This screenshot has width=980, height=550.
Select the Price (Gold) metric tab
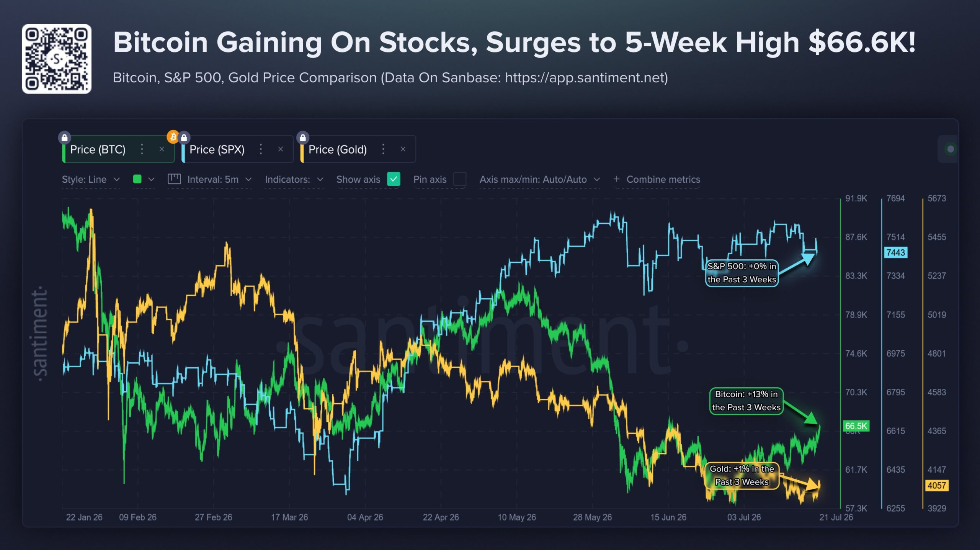click(x=358, y=149)
